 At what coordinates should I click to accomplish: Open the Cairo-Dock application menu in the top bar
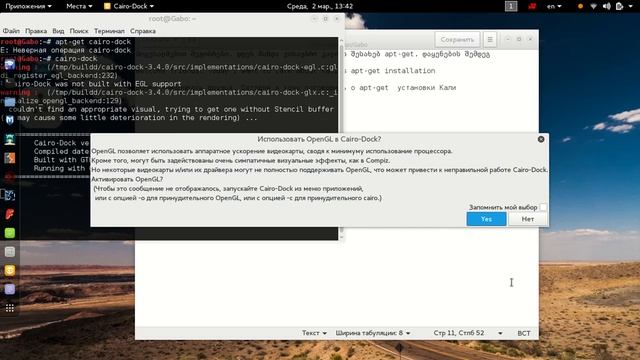[129, 6]
